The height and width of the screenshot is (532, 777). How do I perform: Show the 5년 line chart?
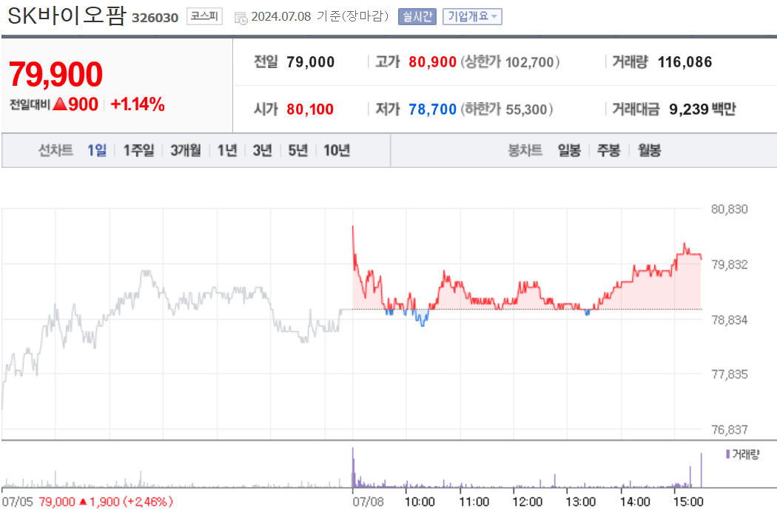point(298,150)
